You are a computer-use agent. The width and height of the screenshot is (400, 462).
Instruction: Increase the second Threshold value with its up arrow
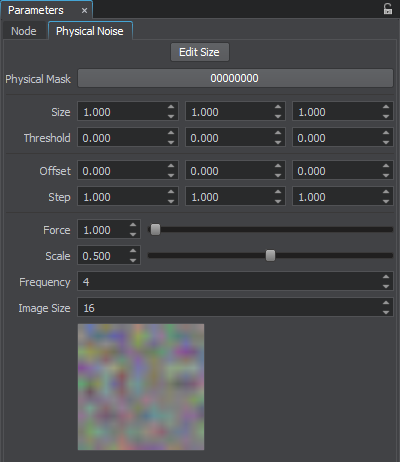coord(278,133)
